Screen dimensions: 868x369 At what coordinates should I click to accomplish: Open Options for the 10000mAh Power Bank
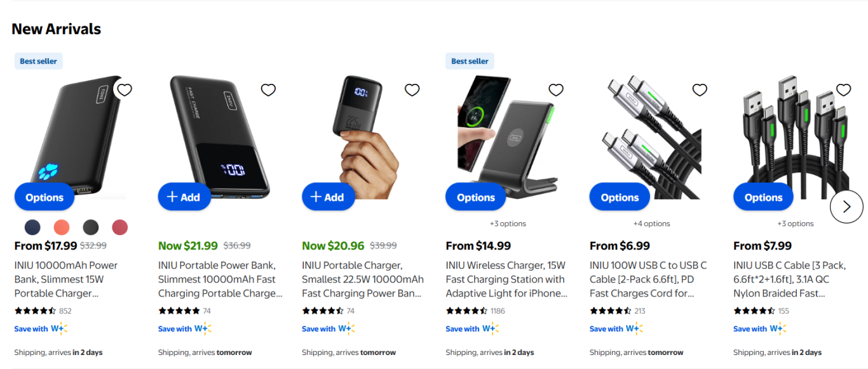[44, 197]
